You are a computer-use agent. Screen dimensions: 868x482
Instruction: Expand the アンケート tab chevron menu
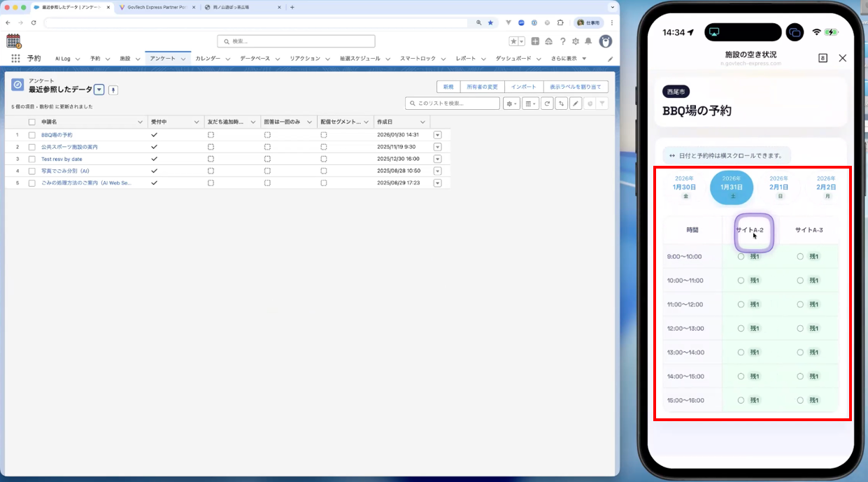tap(183, 59)
